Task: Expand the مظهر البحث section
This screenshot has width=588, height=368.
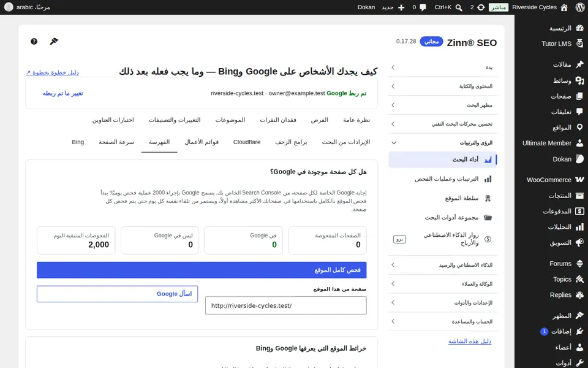Action: [443, 105]
